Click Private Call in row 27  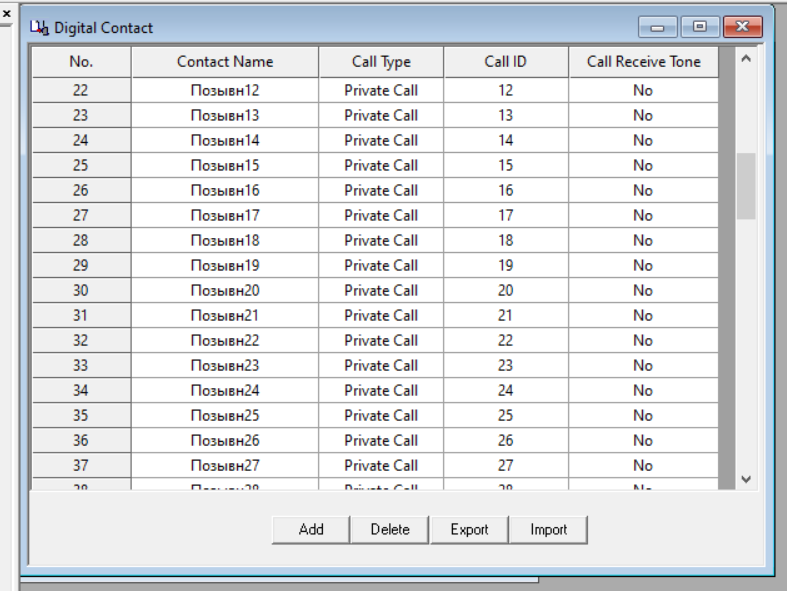click(x=381, y=215)
